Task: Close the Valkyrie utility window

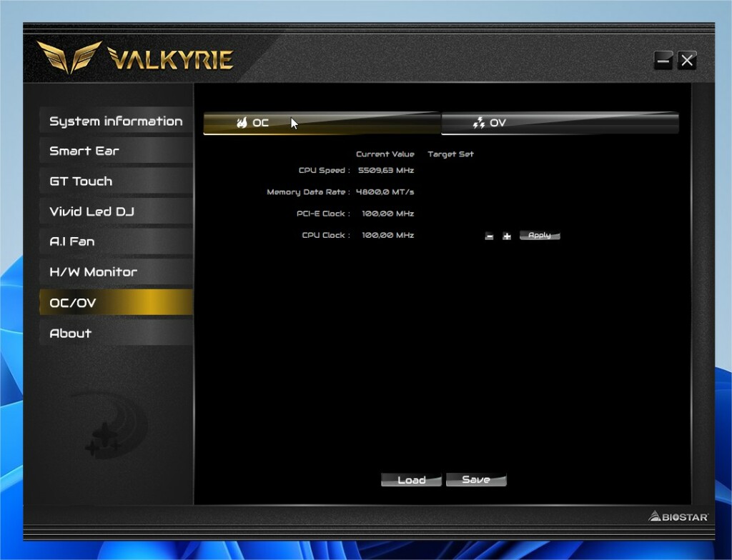Action: pyautogui.click(x=687, y=60)
